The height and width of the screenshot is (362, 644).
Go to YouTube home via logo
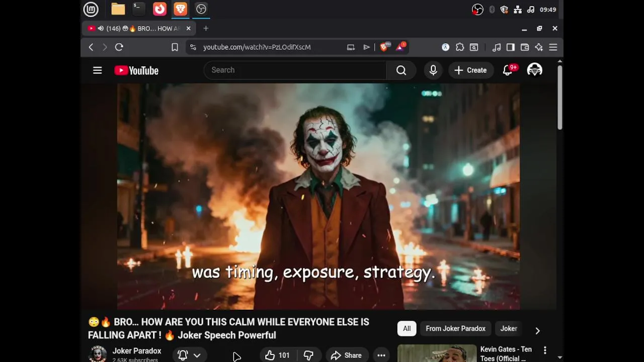136,70
